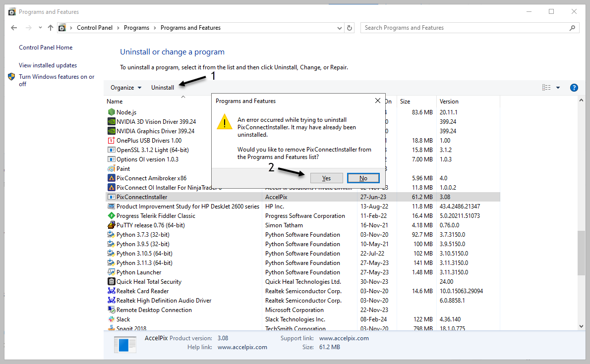Sort by the Name column header
590x364 pixels.
[x=115, y=102]
